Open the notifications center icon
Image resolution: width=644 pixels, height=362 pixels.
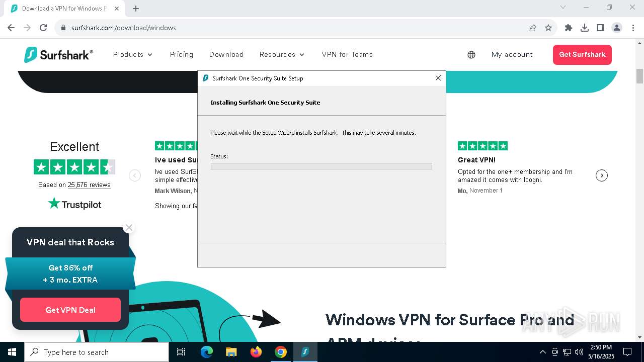click(x=627, y=352)
